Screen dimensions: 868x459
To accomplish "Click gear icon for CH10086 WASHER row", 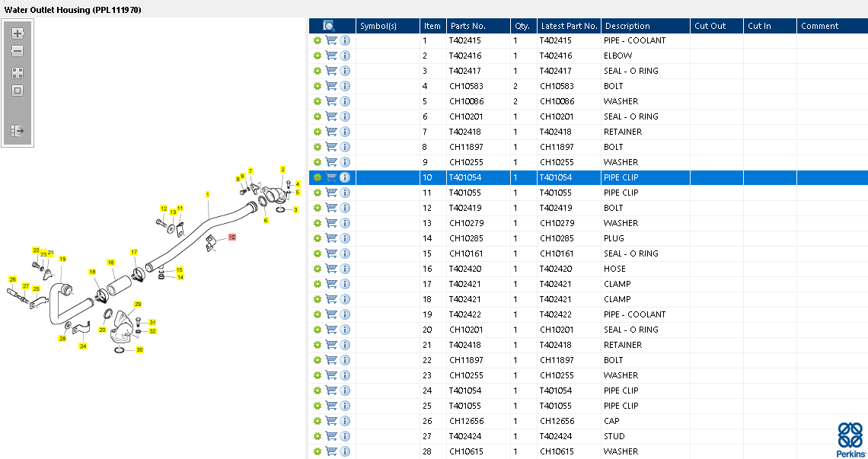I will pyautogui.click(x=318, y=101).
